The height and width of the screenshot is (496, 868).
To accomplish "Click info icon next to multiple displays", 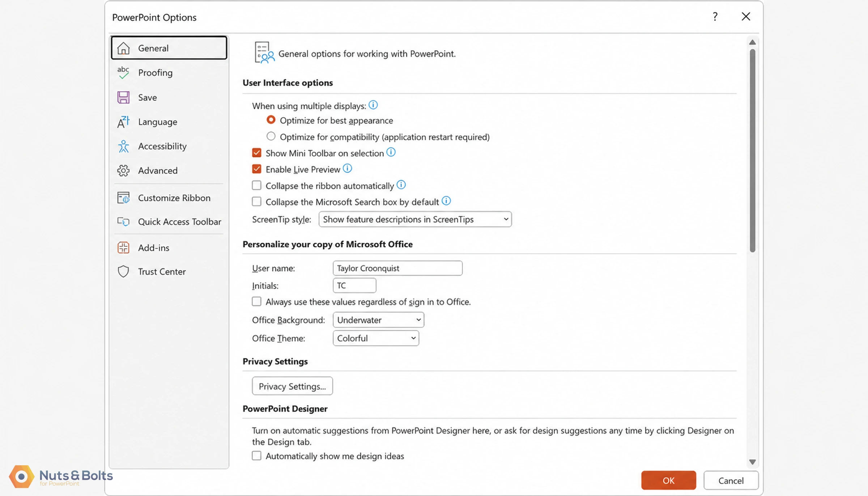I will tap(373, 105).
